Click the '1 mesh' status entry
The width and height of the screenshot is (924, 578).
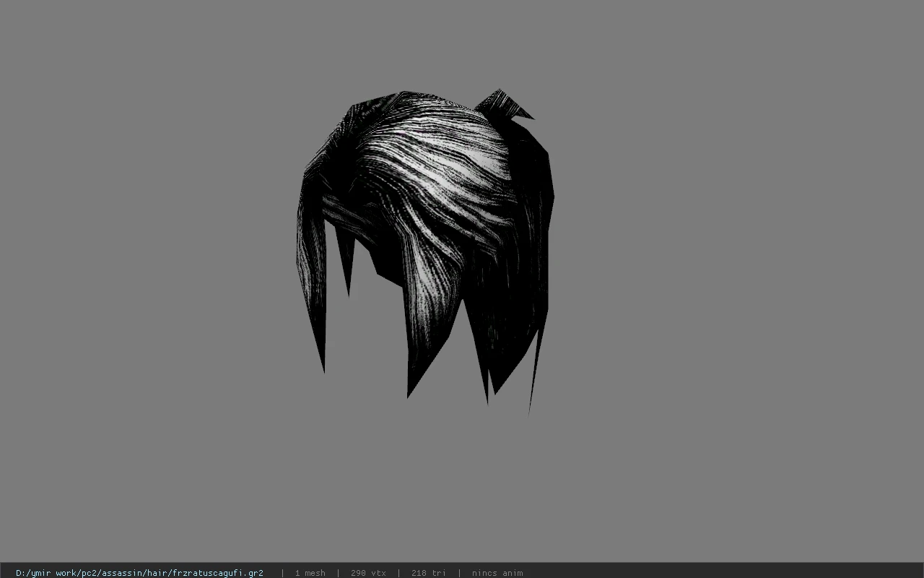pos(310,573)
